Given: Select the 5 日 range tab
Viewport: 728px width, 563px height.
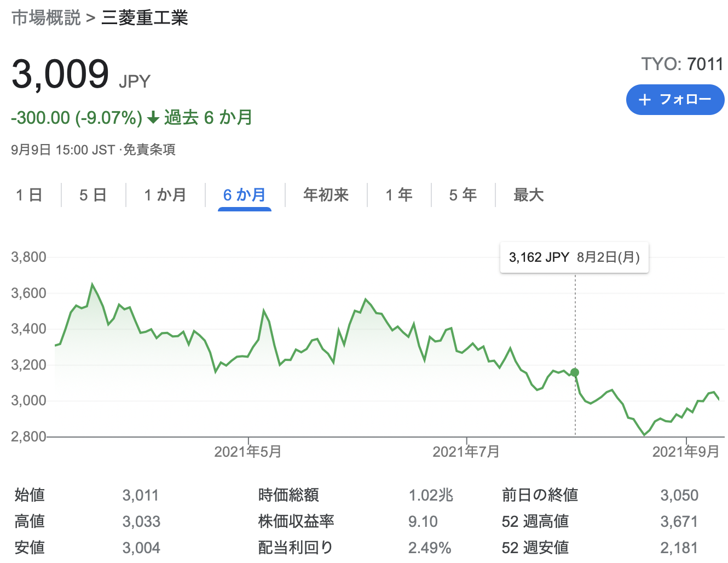Looking at the screenshot, I should click(93, 195).
